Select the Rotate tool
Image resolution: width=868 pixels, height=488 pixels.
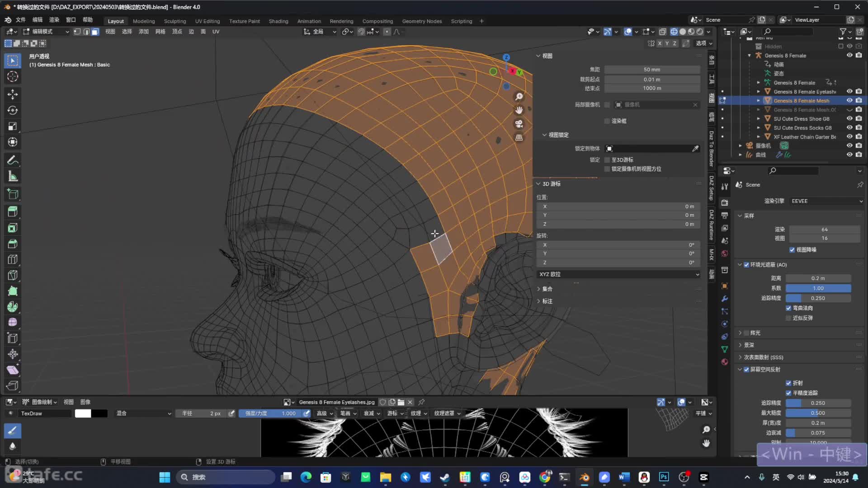pyautogui.click(x=13, y=110)
